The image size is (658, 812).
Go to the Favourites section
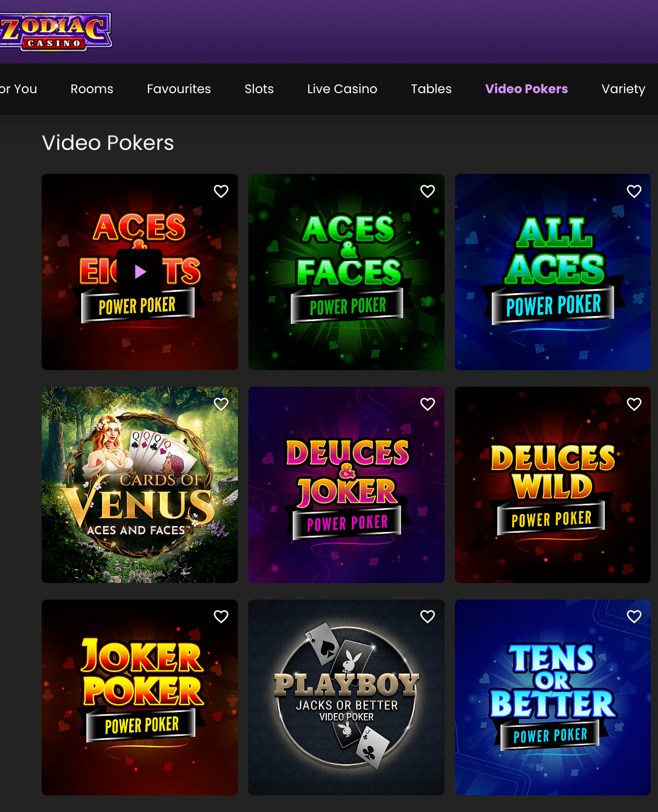[179, 88]
